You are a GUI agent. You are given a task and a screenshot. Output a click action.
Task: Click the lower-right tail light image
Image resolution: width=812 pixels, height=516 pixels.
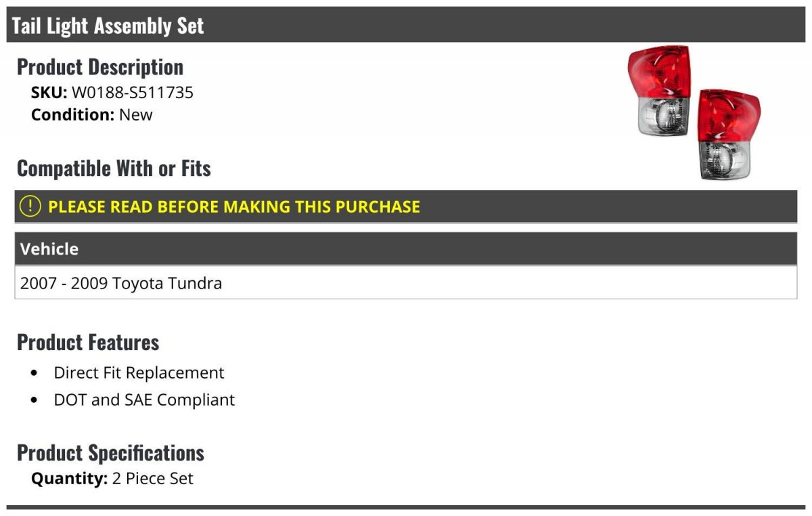[729, 134]
